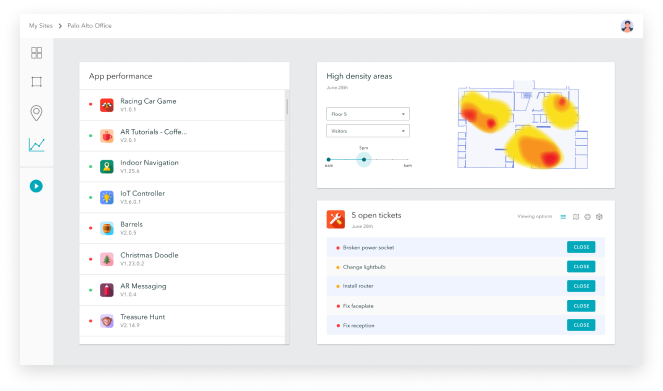The height and width of the screenshot is (391, 663).
Task: Click the High density areas heading
Action: [x=359, y=76]
